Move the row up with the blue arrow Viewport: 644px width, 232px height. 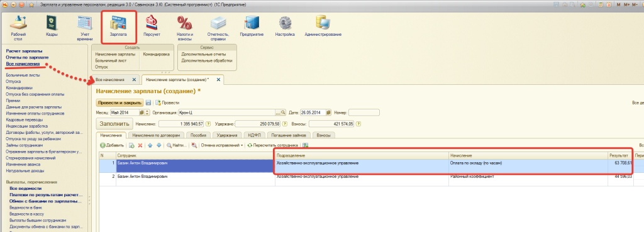click(x=150, y=145)
